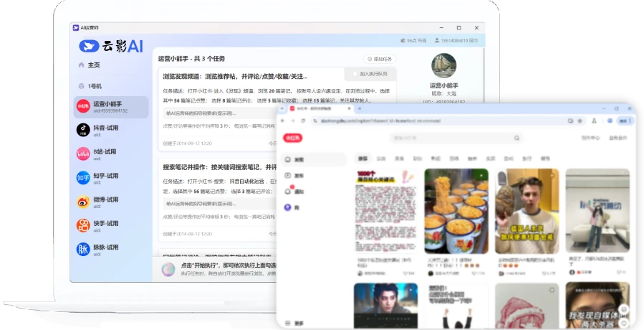Select the B站-试用 account icon
The image size is (644, 330).
coord(83,154)
